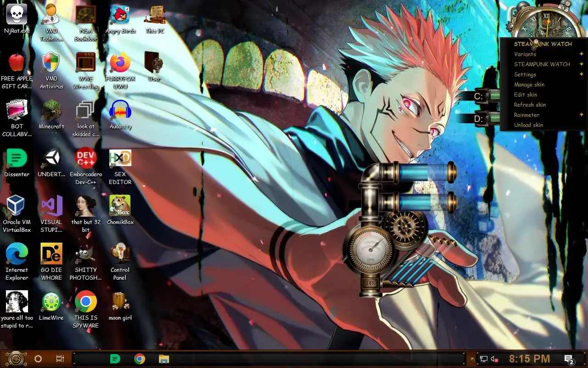
Task: Open network icon in system tray
Action: click(x=483, y=359)
